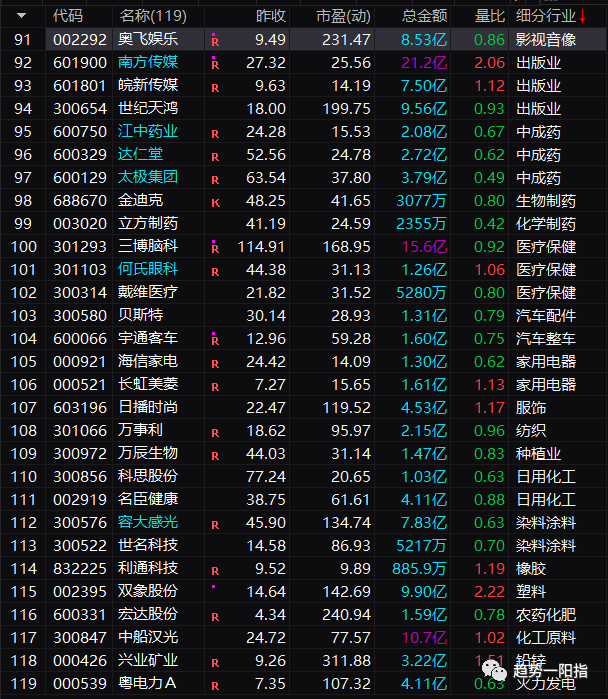This screenshot has width=608, height=699.
Task: Select stock name 科思股份
Action: pyautogui.click(x=148, y=476)
